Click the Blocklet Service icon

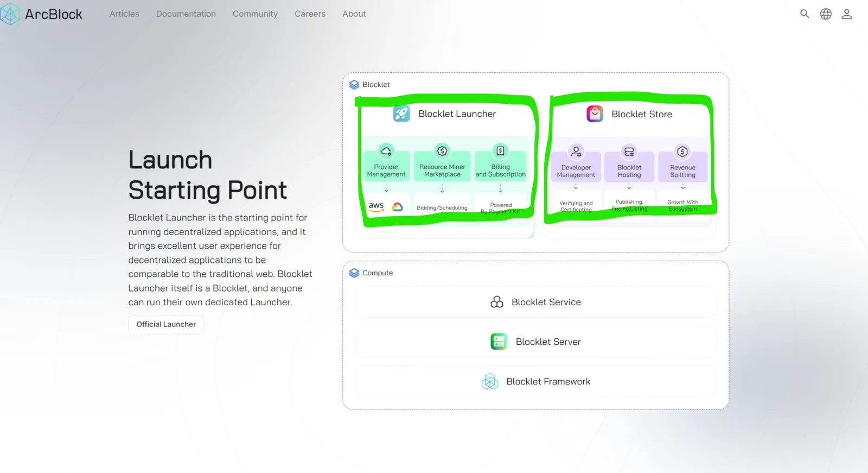[497, 302]
